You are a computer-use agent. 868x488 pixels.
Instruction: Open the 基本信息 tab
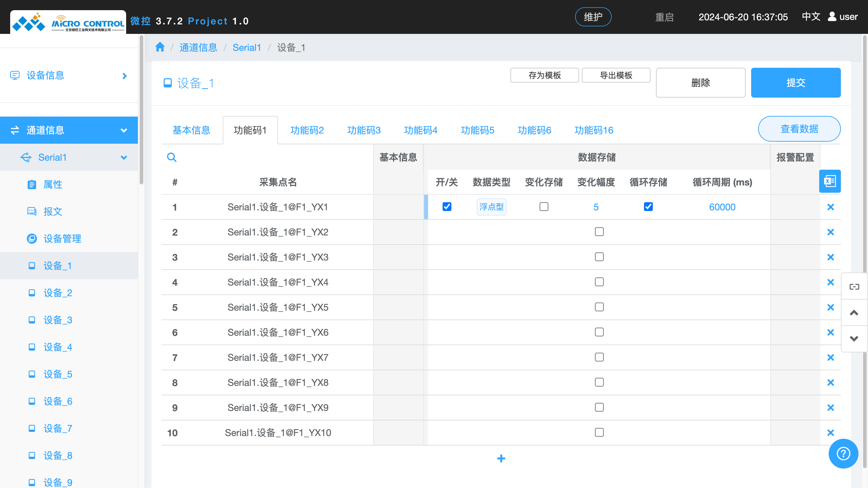[x=191, y=130]
